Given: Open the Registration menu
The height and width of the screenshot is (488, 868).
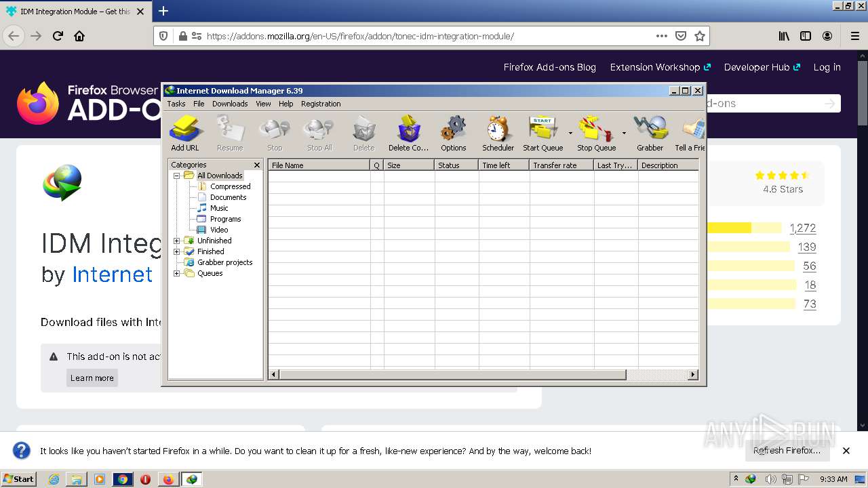Looking at the screenshot, I should tap(321, 104).
